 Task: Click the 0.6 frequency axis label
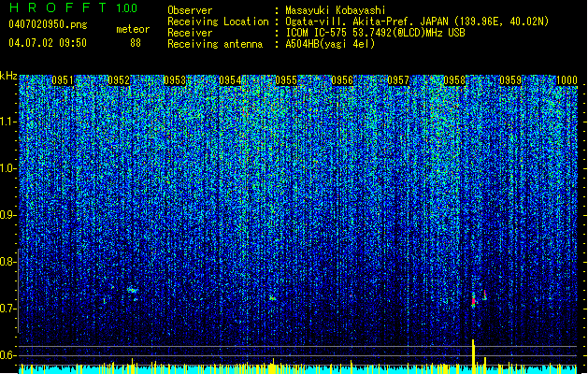[x=7, y=355]
